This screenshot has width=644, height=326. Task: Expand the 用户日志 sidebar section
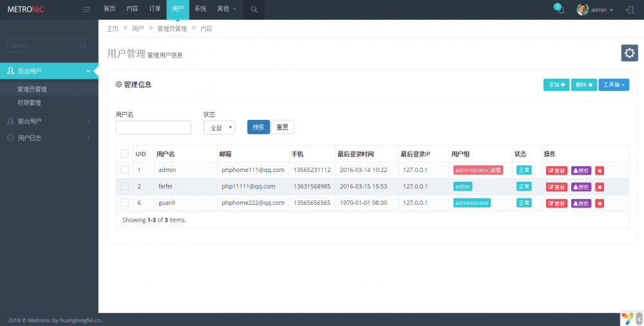pyautogui.click(x=49, y=138)
